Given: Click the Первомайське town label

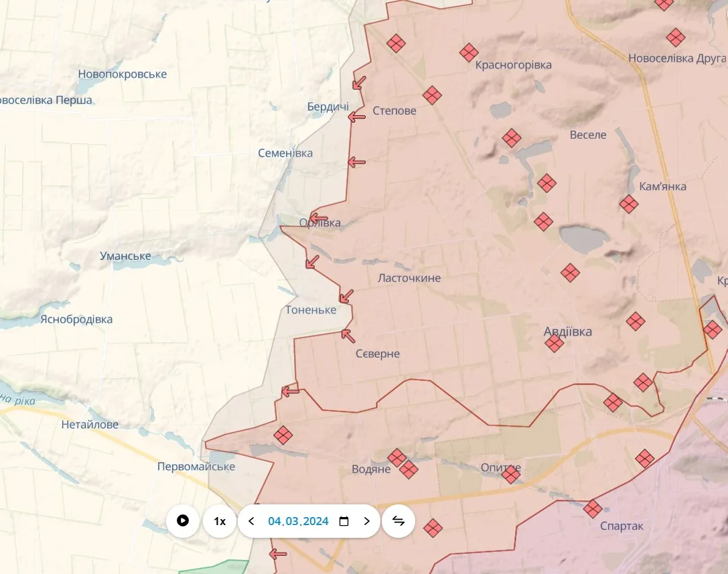Looking at the screenshot, I should pyautogui.click(x=196, y=466).
